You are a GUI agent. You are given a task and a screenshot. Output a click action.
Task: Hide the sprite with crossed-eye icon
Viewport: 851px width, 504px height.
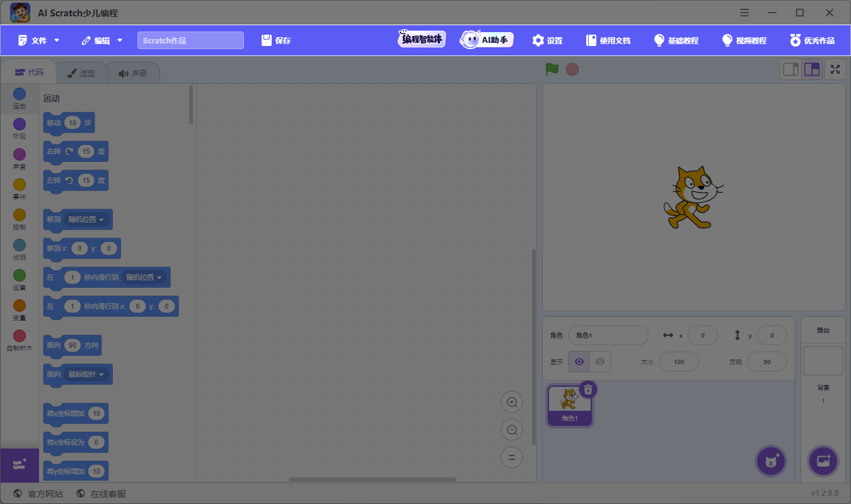[600, 362]
